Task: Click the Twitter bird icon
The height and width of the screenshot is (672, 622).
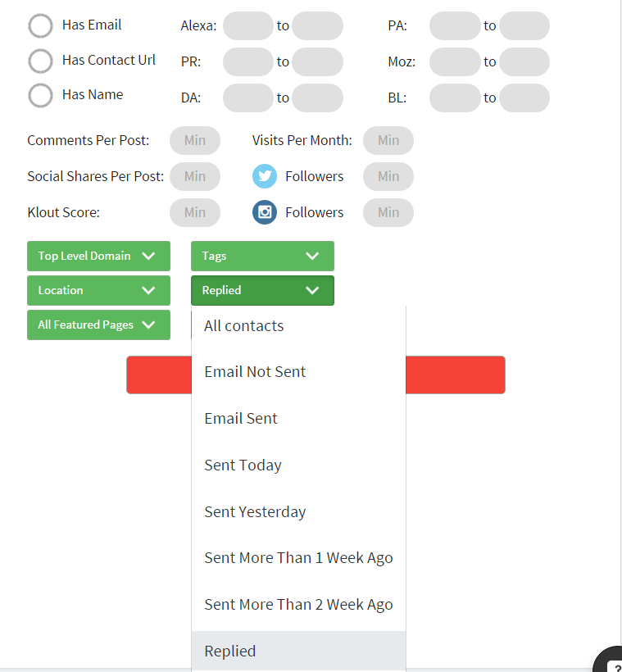Action: tap(265, 176)
